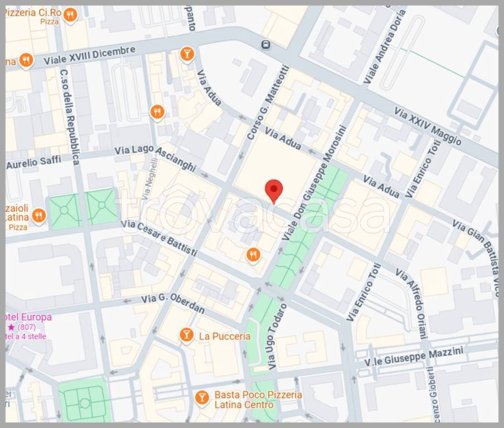Select the Viale XVIII Dicembre street label
Image resolution: width=504 pixels, height=428 pixels.
coord(89,56)
